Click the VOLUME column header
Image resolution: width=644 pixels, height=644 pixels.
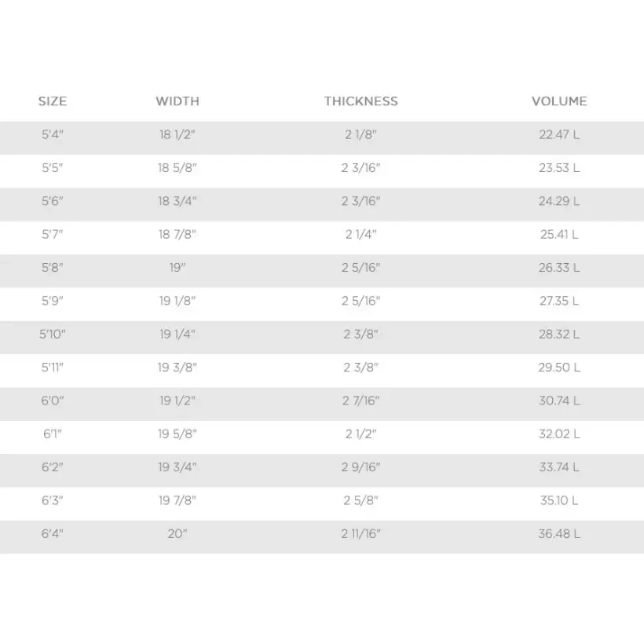(x=559, y=101)
